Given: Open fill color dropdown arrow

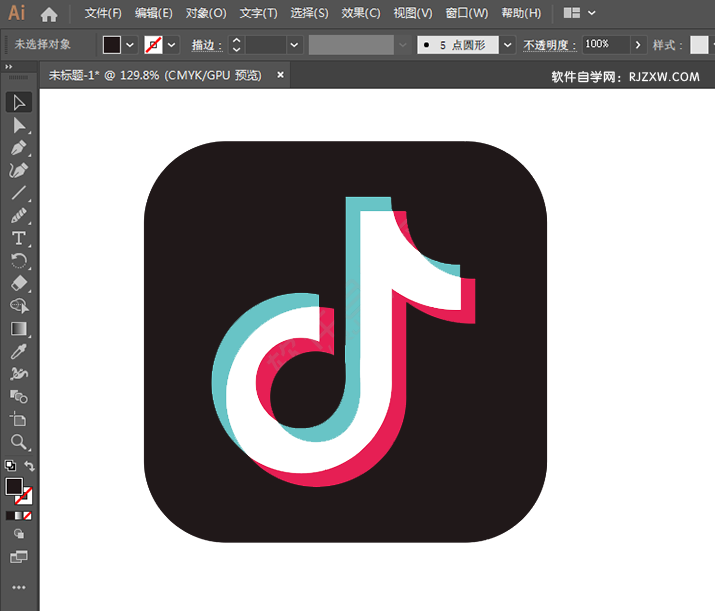Looking at the screenshot, I should point(130,45).
